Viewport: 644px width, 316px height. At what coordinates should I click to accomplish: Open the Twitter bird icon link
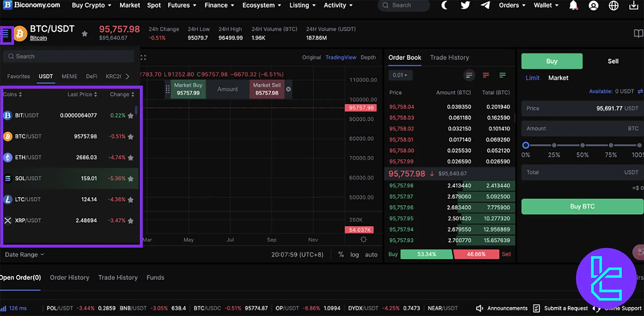pos(465,5)
